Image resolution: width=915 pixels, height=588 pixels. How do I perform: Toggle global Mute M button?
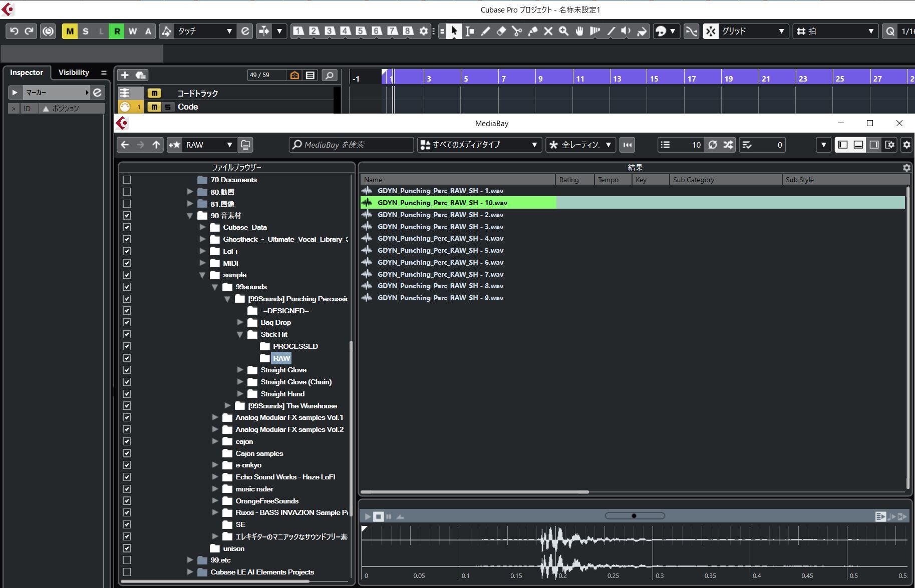pos(70,31)
